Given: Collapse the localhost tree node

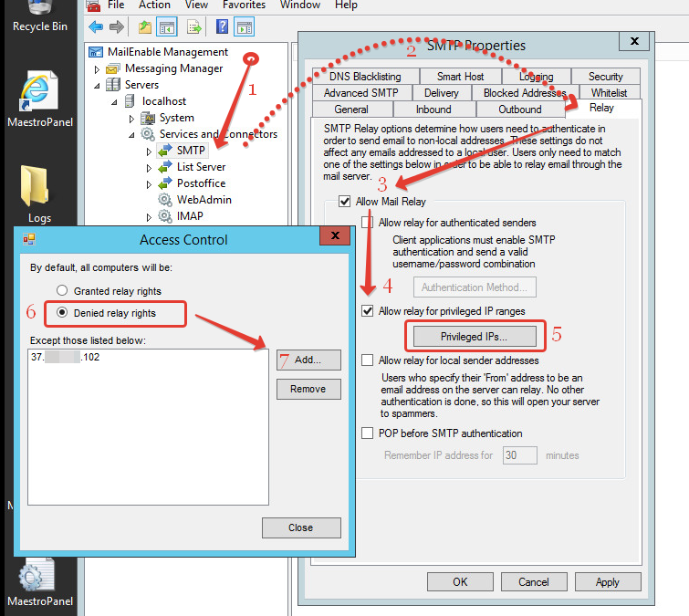Looking at the screenshot, I should point(114,102).
